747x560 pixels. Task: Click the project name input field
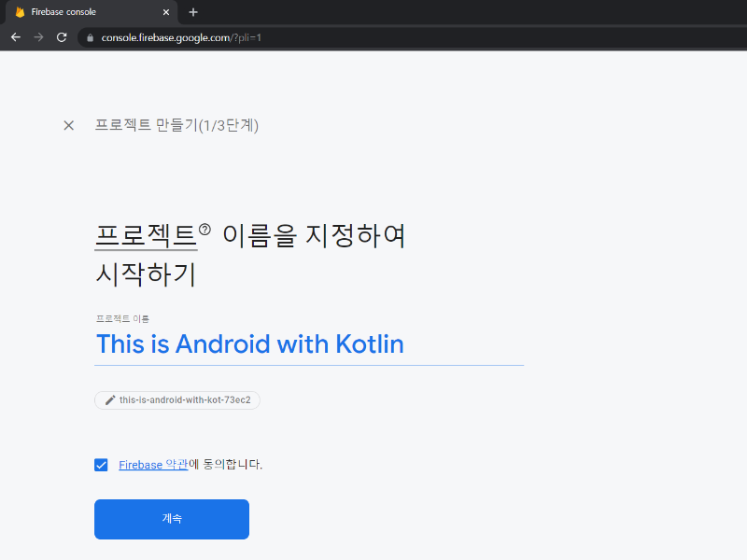point(309,344)
